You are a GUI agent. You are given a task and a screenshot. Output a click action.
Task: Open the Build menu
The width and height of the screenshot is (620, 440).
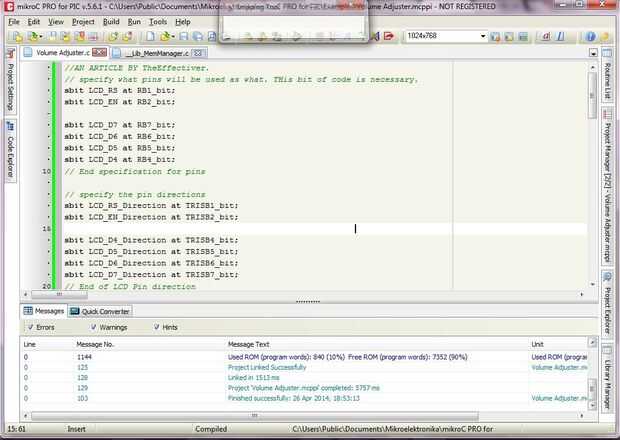111,22
